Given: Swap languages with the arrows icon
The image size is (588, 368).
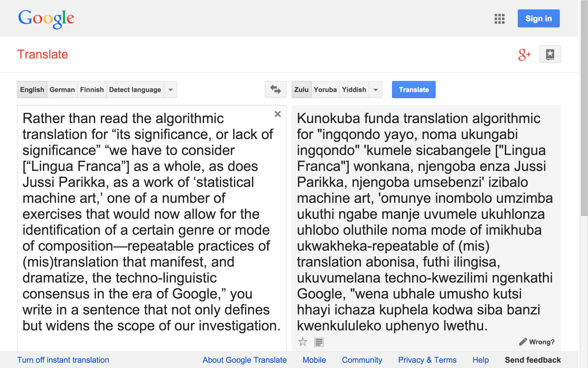Looking at the screenshot, I should coord(276,90).
